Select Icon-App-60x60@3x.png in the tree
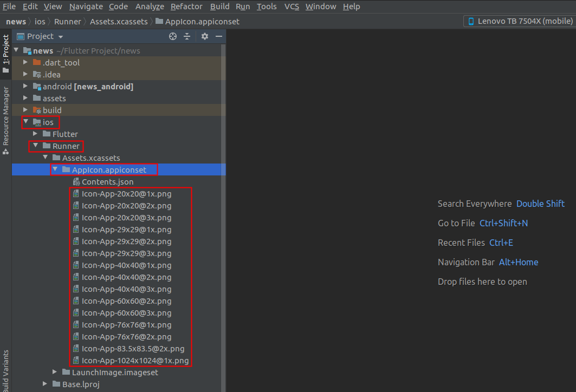The height and width of the screenshot is (392, 576). [126, 313]
